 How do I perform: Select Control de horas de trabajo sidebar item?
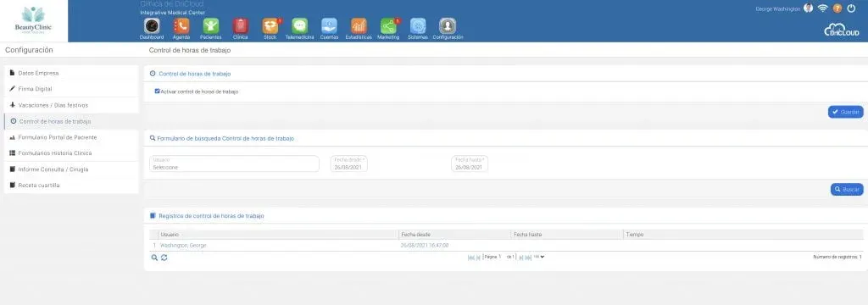click(71, 121)
